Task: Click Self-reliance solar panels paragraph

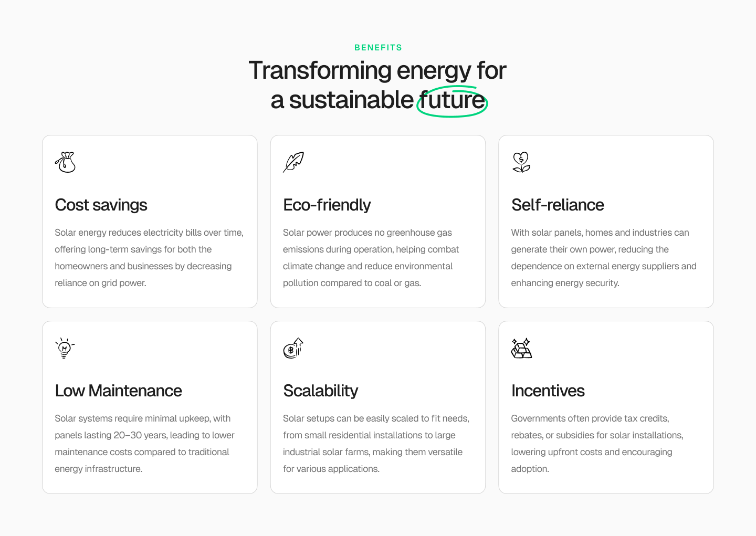Action: pos(604,258)
